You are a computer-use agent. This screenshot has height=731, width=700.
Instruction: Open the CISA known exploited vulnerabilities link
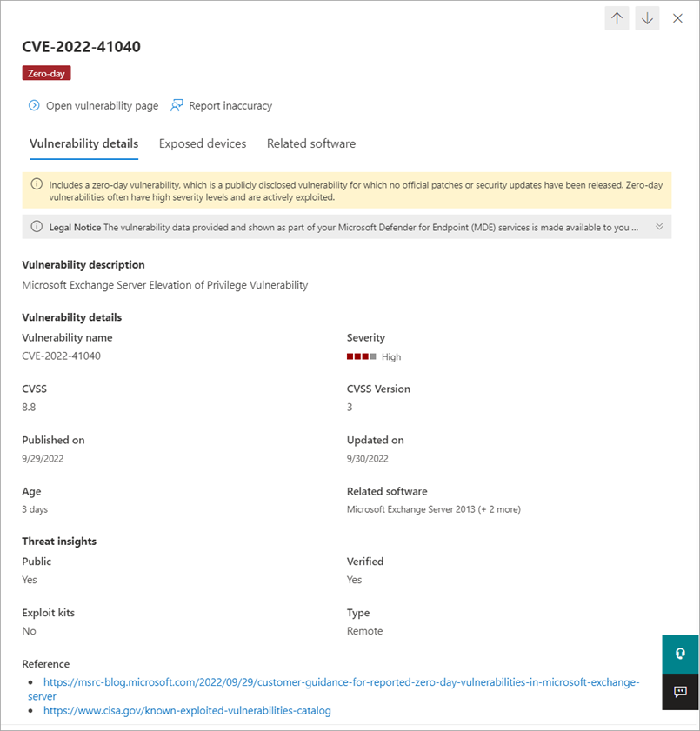tap(187, 710)
